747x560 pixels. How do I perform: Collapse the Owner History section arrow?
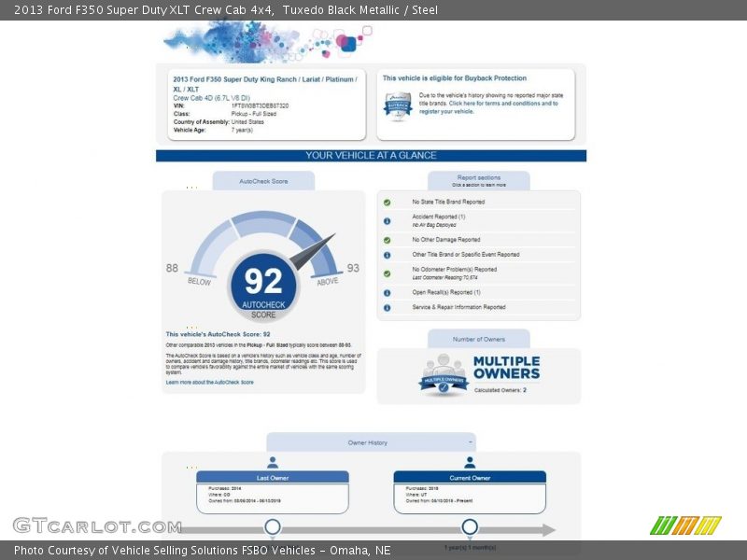(x=471, y=442)
